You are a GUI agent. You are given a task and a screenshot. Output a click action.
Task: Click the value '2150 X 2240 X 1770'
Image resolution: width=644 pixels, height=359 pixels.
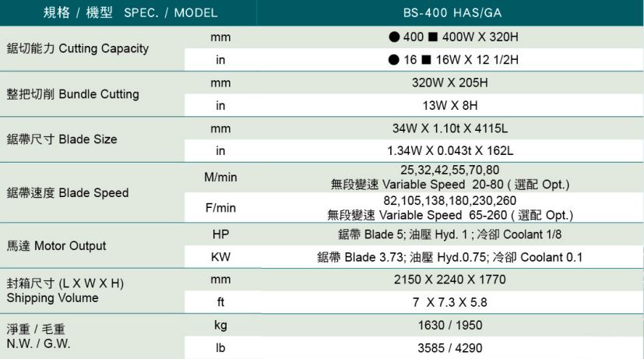coord(450,280)
